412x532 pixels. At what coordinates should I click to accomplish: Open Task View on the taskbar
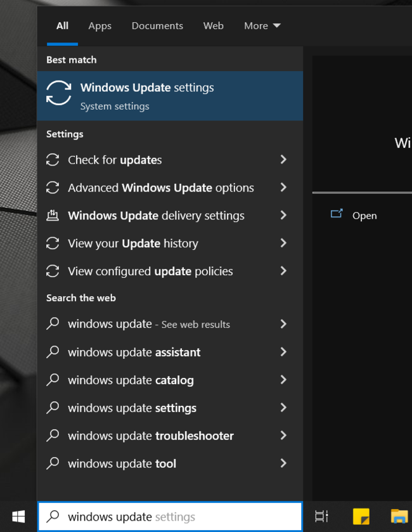point(321,516)
